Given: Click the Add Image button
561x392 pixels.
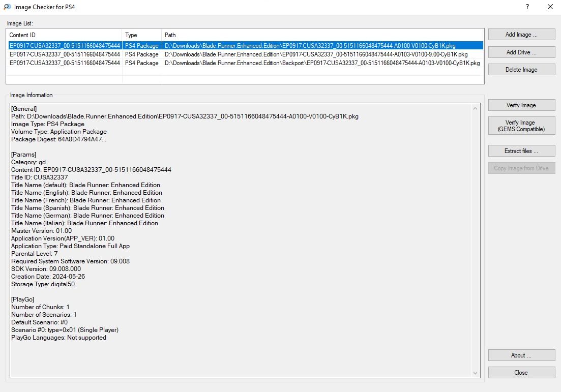Looking at the screenshot, I should click(x=521, y=35).
